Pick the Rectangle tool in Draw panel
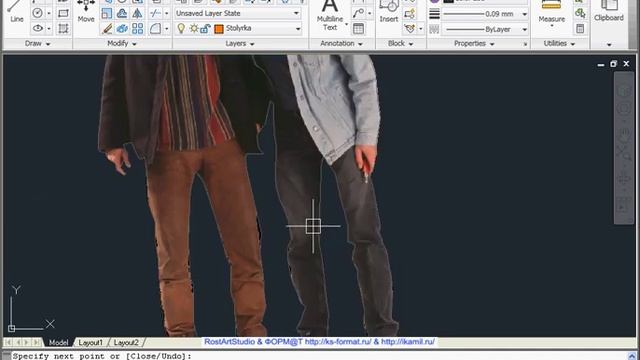The height and width of the screenshot is (360, 640). click(x=63, y=13)
